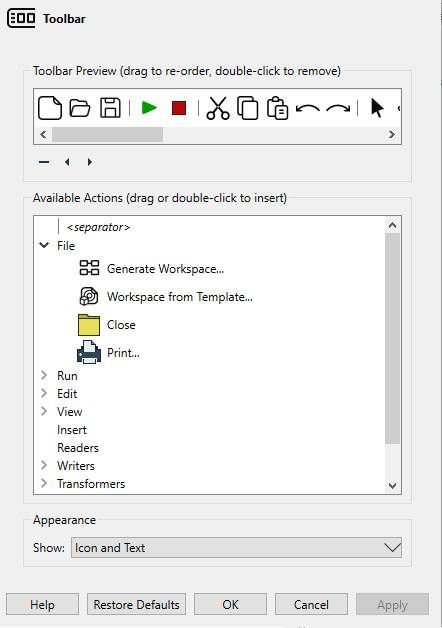Open the Show appearance dropdown
The width and height of the screenshot is (442, 628).
(236, 547)
